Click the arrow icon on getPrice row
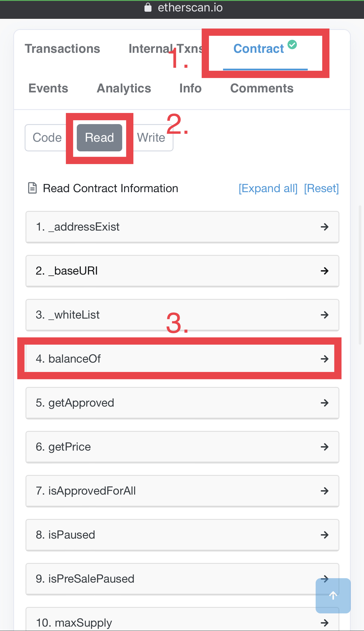 [324, 447]
